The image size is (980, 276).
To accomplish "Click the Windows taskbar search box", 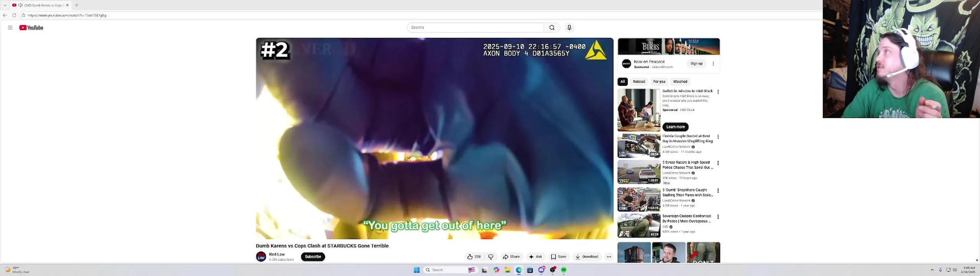I will coord(451,270).
